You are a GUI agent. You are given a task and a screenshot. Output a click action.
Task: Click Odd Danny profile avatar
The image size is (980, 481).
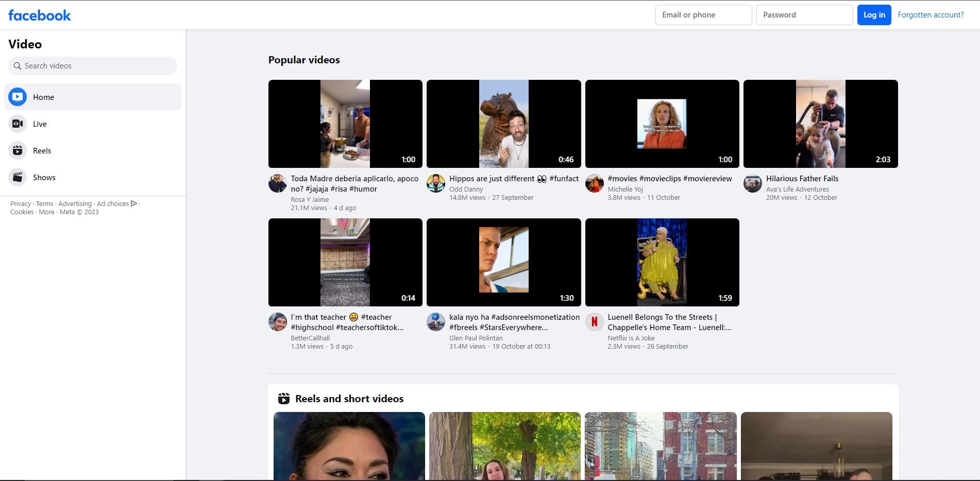pos(436,183)
